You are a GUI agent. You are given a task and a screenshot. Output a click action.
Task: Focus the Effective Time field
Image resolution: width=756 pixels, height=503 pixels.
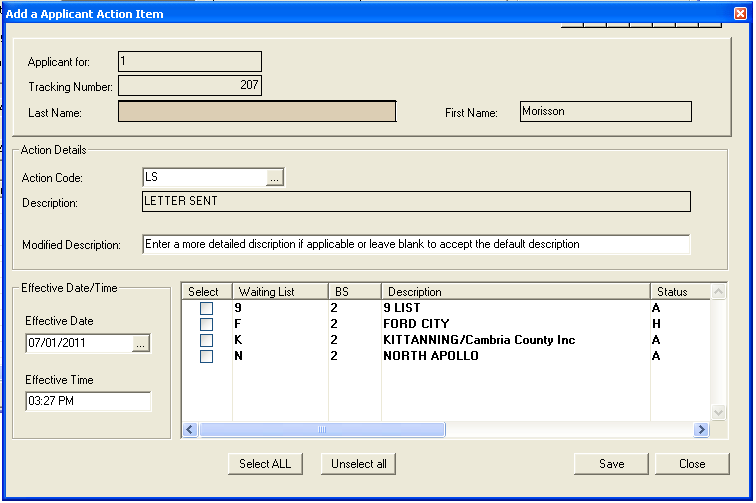point(88,402)
